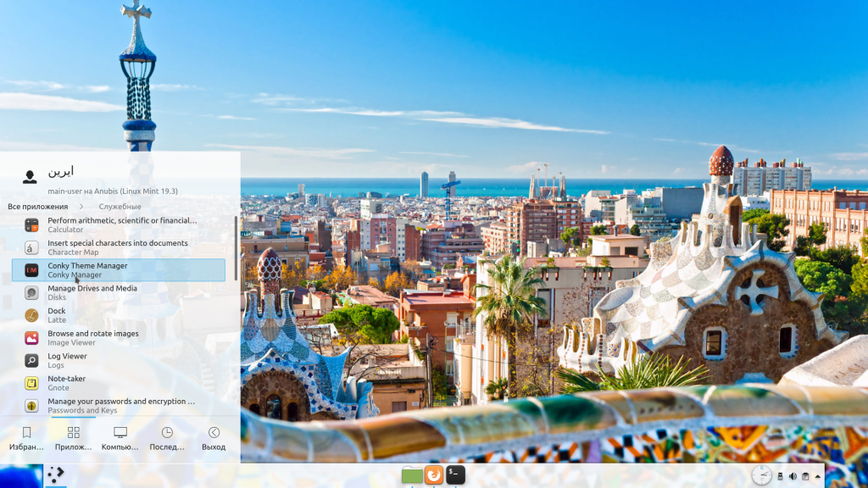The width and height of the screenshot is (868, 488).
Task: Open the clipboard tray icon
Action: (x=805, y=476)
